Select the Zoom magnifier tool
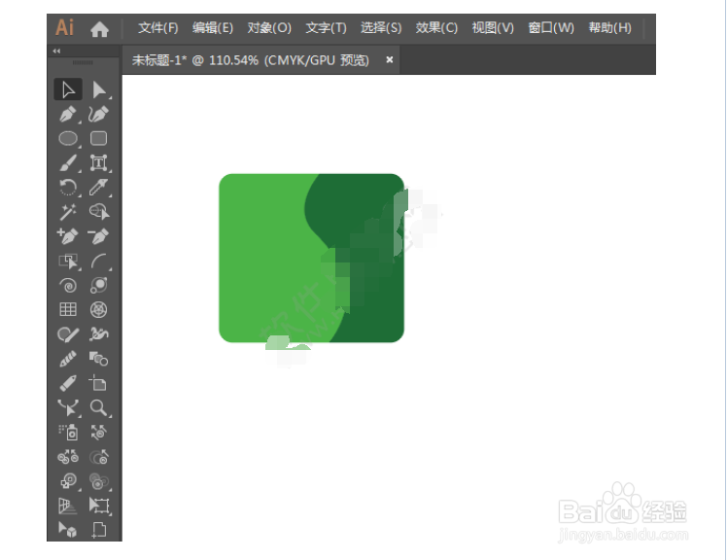 (99, 408)
